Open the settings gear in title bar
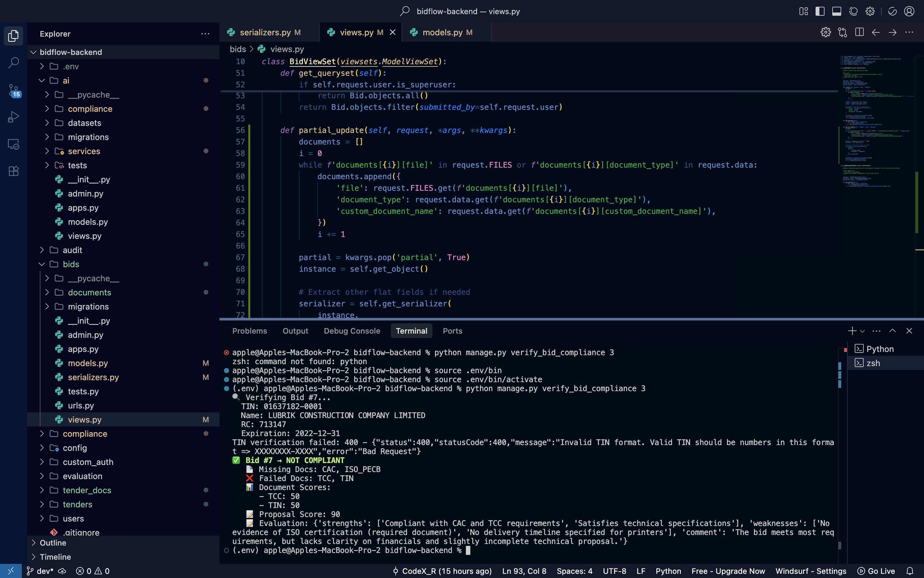Screen dimensions: 924x578 coord(870,11)
